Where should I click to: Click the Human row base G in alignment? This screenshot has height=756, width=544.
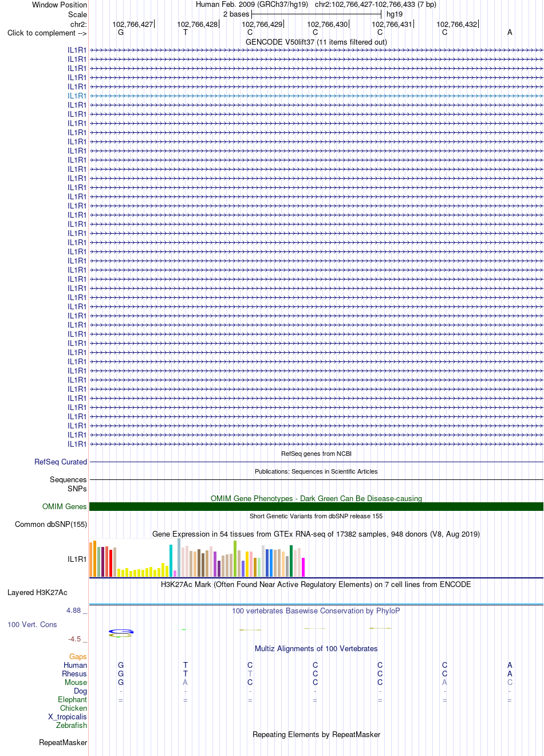point(121,665)
